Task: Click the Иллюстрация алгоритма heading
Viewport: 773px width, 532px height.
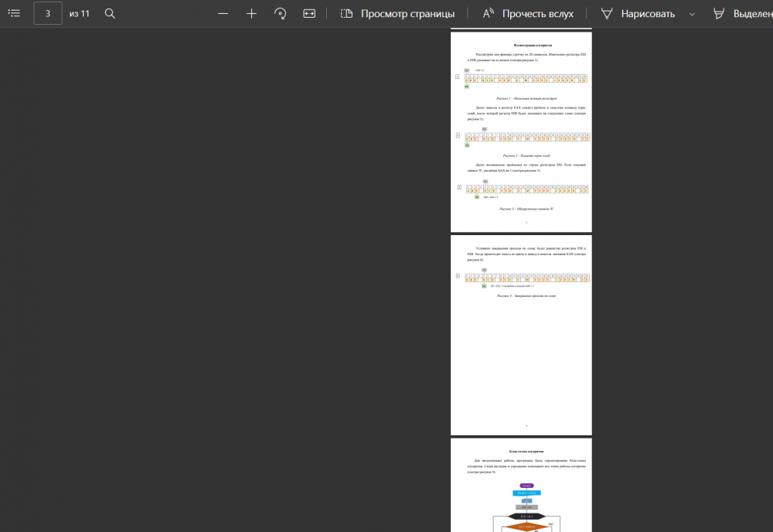Action: coord(522,46)
